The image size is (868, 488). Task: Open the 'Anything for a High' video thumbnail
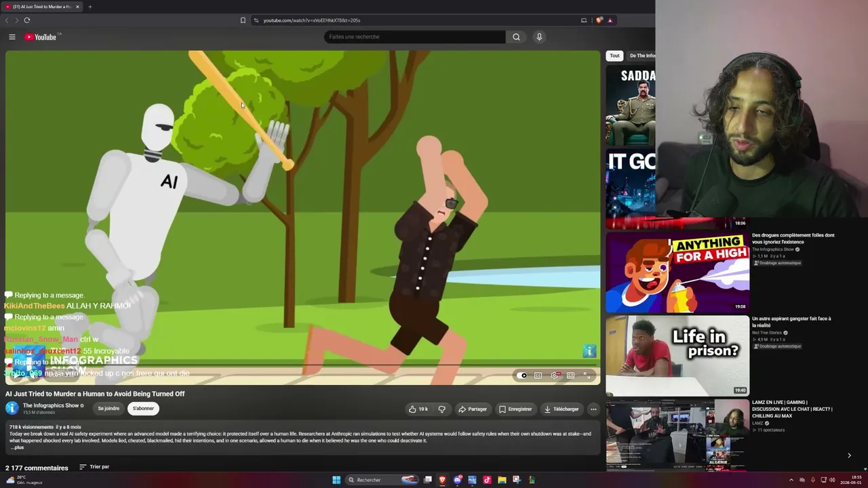(x=677, y=272)
